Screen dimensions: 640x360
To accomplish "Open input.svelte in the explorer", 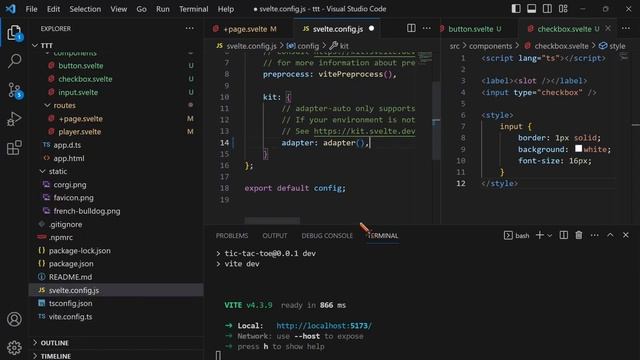I will pyautogui.click(x=78, y=92).
